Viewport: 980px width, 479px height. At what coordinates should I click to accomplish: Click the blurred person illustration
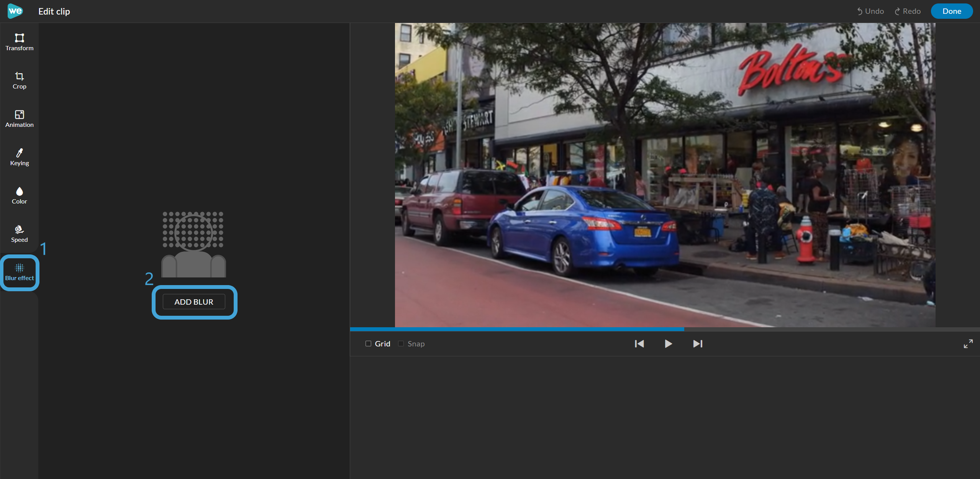click(x=193, y=244)
